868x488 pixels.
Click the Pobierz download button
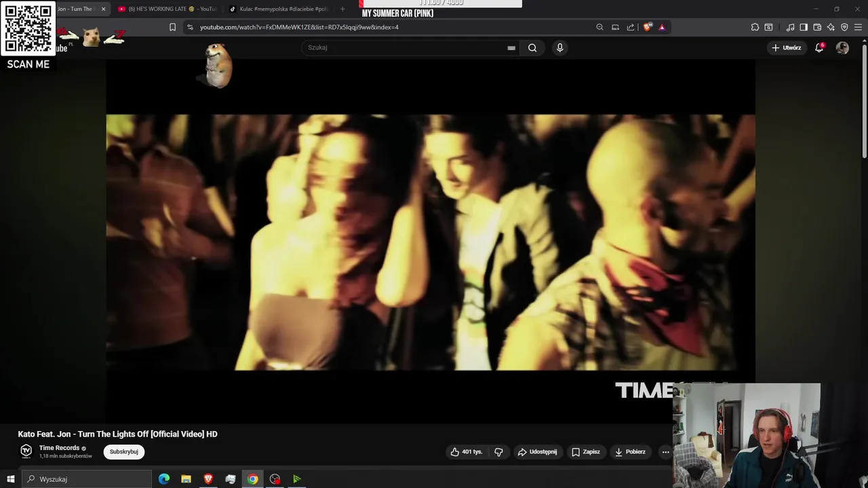pos(631,452)
